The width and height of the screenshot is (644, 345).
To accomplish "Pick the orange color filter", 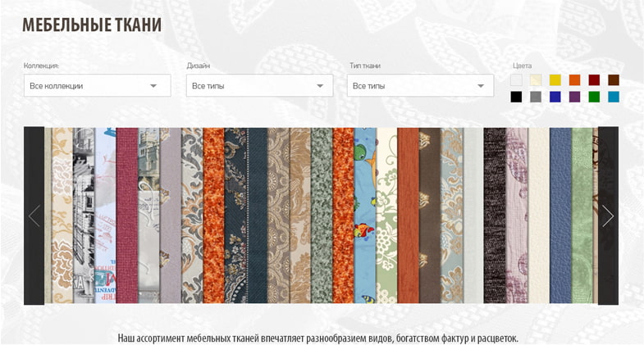I will pos(574,80).
